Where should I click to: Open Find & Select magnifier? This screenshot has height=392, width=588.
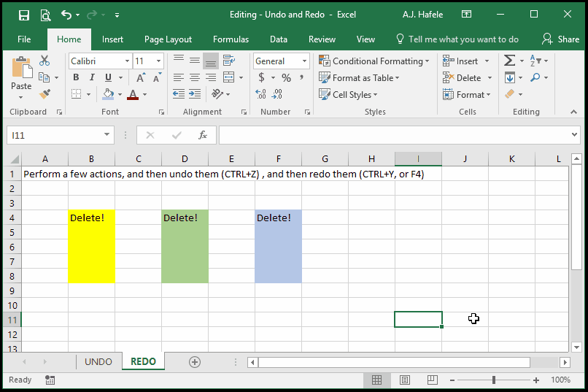(x=535, y=77)
